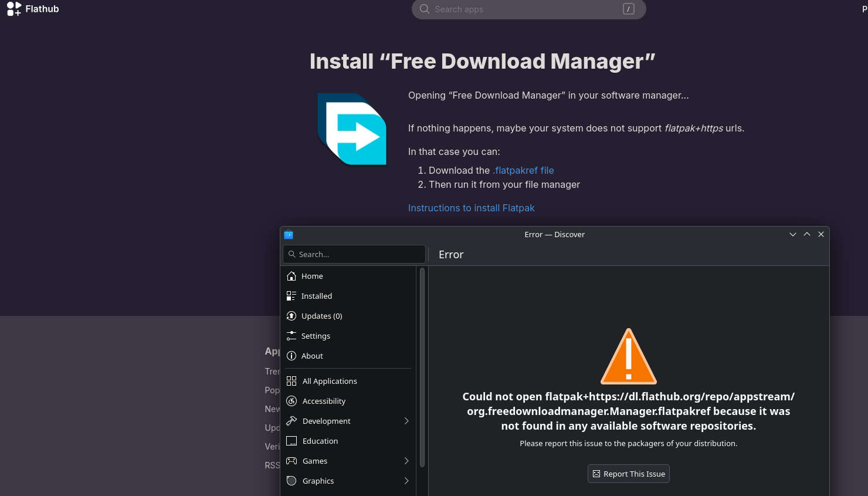Viewport: 868px width, 496px height.
Task: Open Instructions to install Flatpak link
Action: (471, 208)
